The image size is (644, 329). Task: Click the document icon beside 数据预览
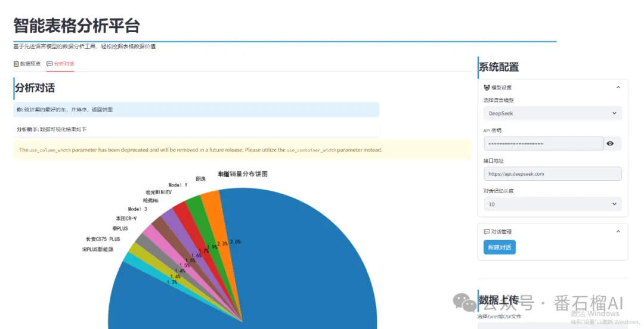click(16, 64)
